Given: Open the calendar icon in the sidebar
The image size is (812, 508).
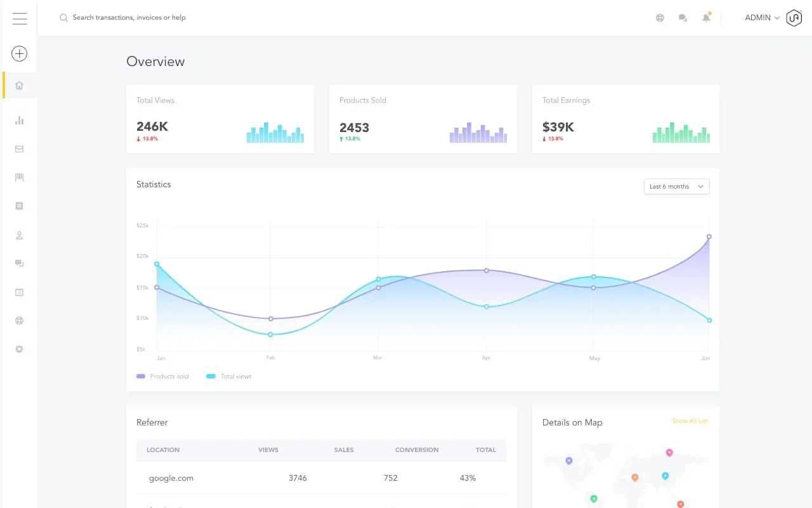Looking at the screenshot, I should click(19, 291).
